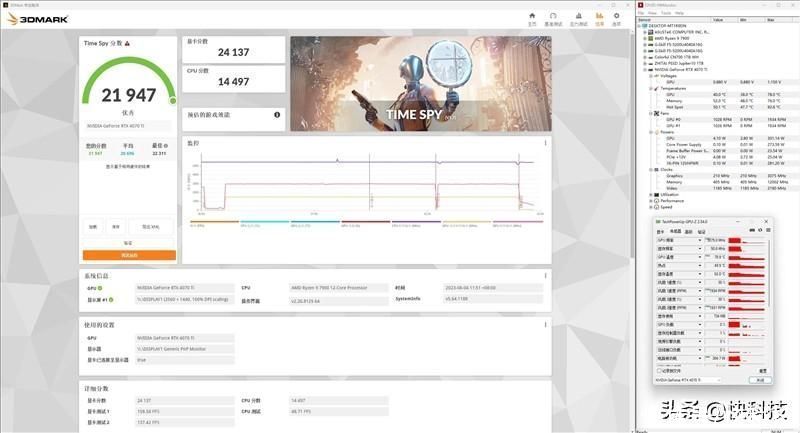Click the Temperatures thermometer icon in HWMonitor

click(657, 89)
